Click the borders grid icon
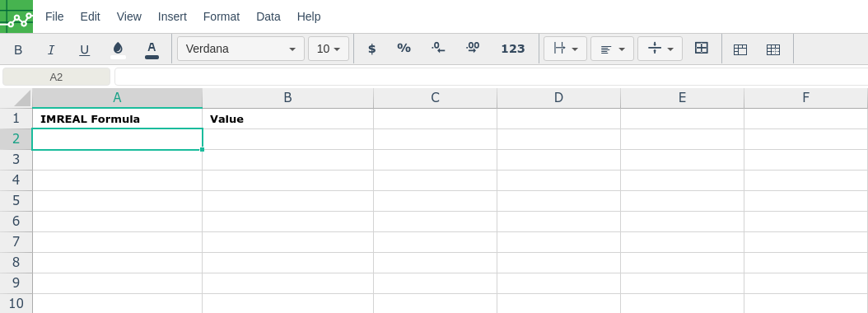Viewport: 868px width, 313px height. 702,49
